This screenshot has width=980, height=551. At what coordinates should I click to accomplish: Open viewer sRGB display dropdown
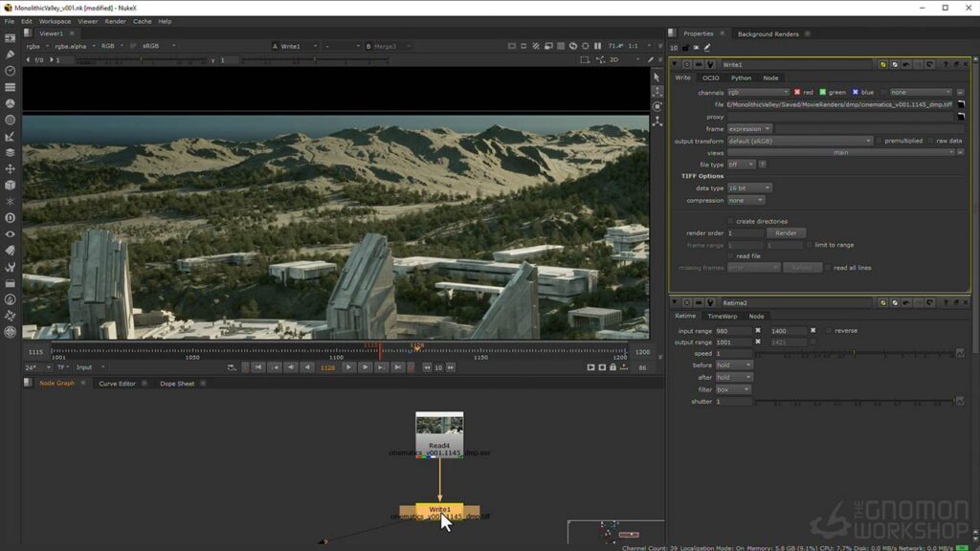point(159,46)
